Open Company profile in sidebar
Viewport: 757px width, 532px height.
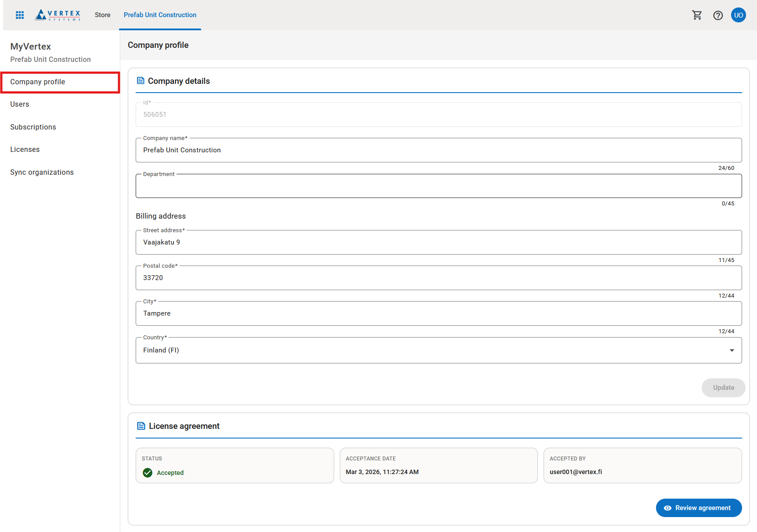60,82
